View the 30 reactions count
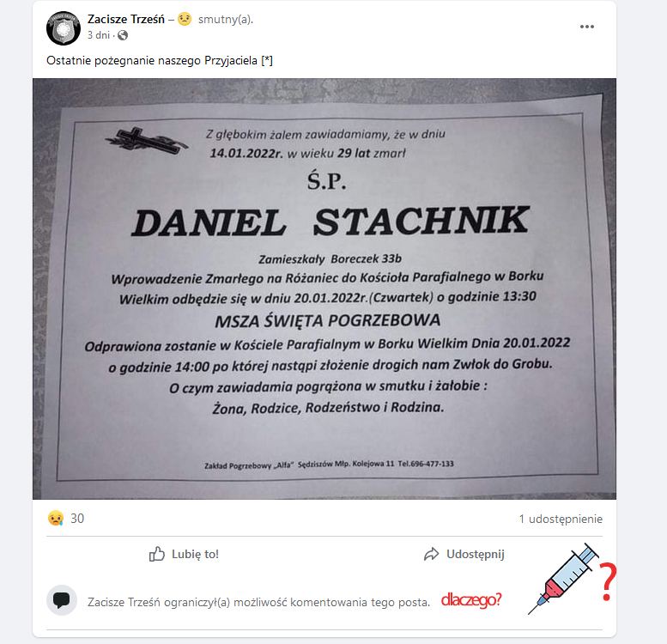 (x=77, y=519)
